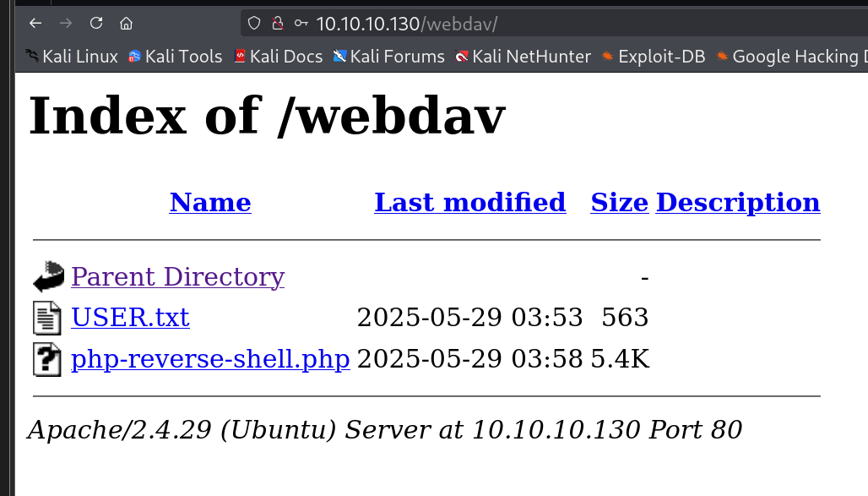Click the browser back arrow

coord(35,24)
